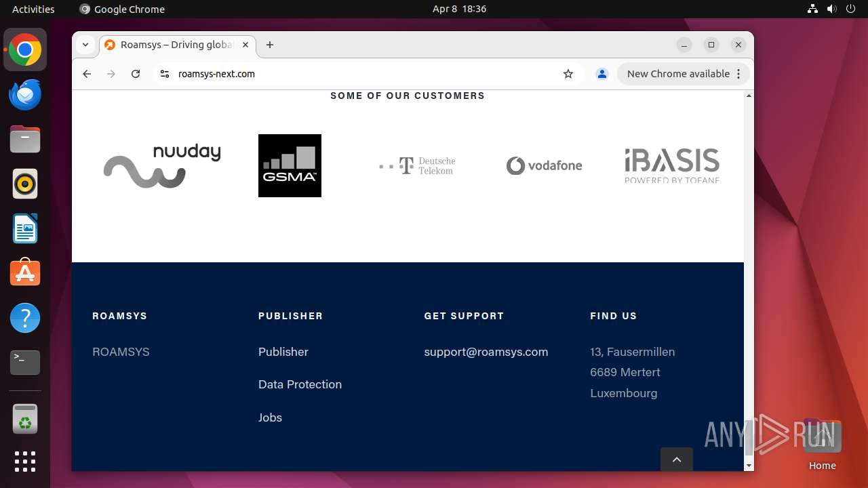
Task: Open the site information icon in address bar
Action: point(164,74)
